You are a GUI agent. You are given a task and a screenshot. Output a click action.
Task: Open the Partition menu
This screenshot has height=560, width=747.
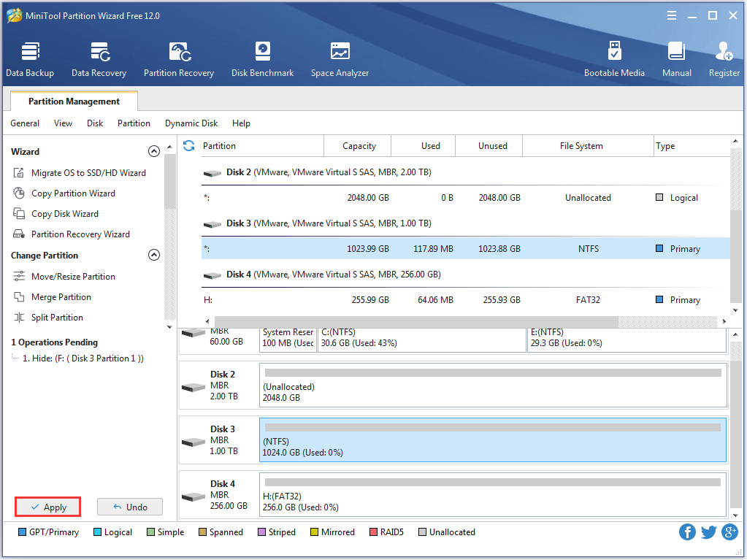pyautogui.click(x=134, y=123)
